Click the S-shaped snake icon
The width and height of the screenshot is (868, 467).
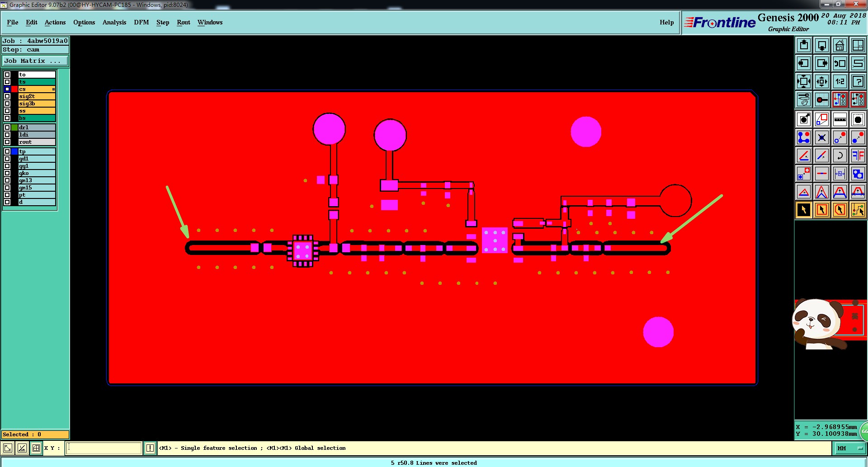point(858,63)
